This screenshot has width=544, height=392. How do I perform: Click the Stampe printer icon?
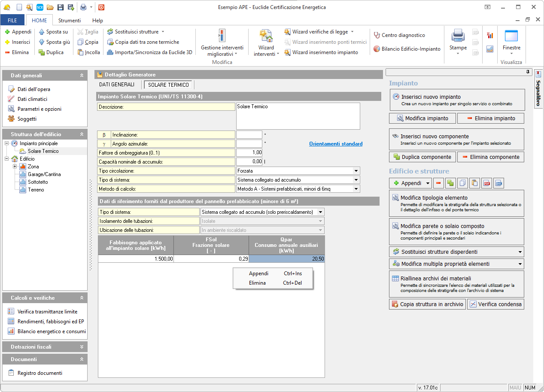point(458,36)
